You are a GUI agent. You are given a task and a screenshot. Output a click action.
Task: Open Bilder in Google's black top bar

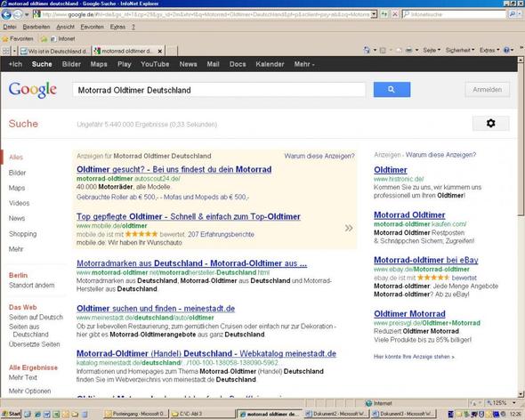tap(71, 64)
